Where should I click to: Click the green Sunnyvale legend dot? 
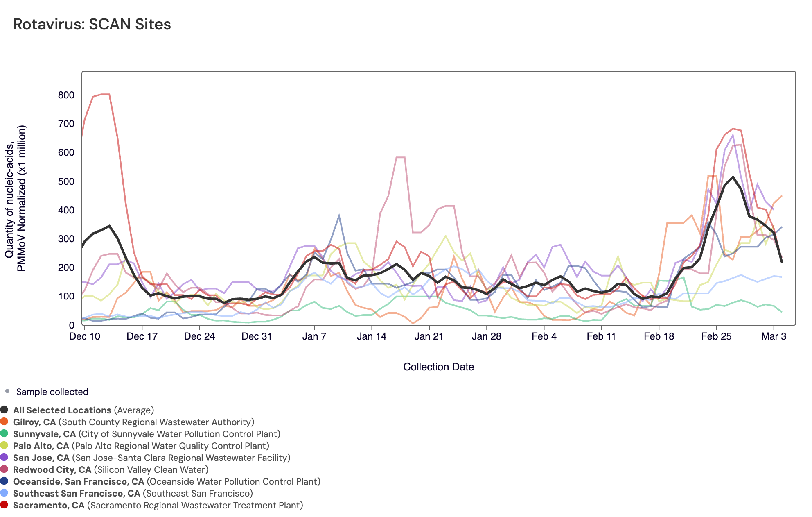[5, 433]
